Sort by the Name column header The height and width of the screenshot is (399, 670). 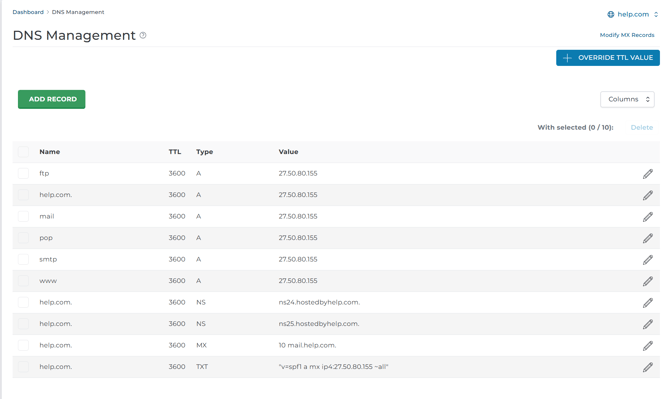point(50,152)
